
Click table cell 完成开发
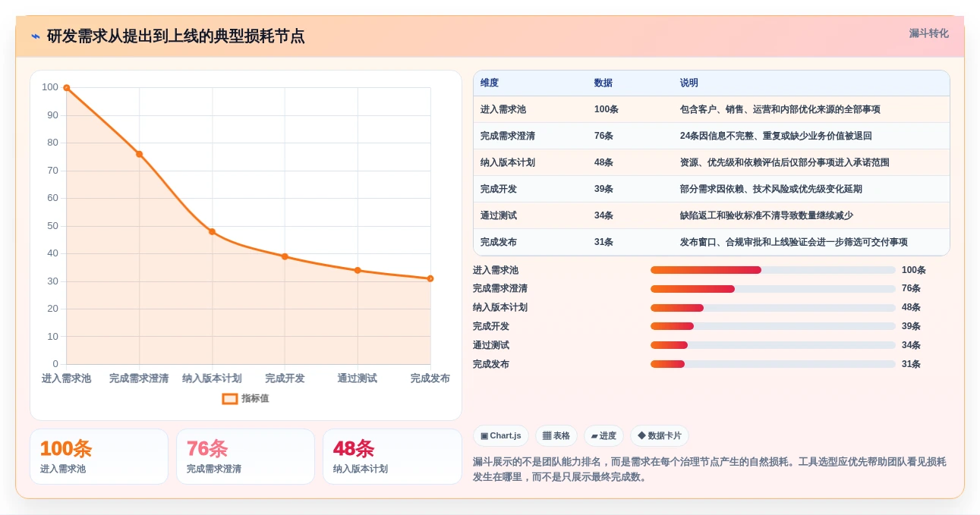point(499,189)
